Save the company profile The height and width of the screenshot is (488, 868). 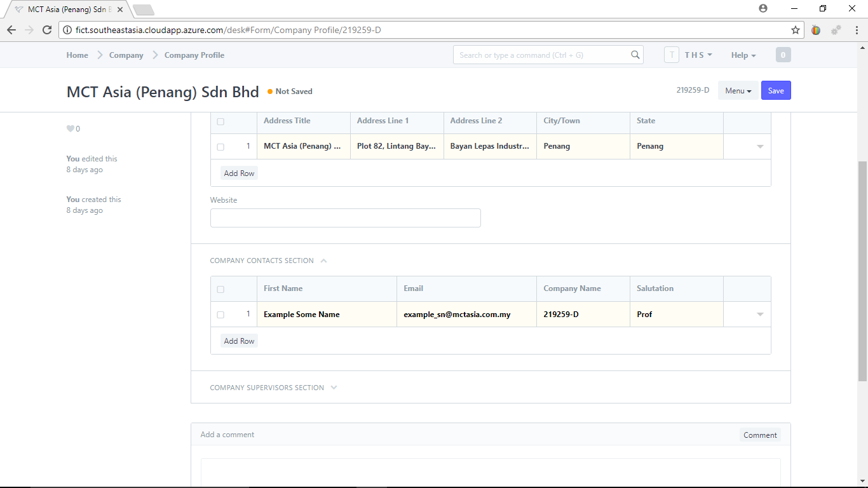tap(776, 91)
